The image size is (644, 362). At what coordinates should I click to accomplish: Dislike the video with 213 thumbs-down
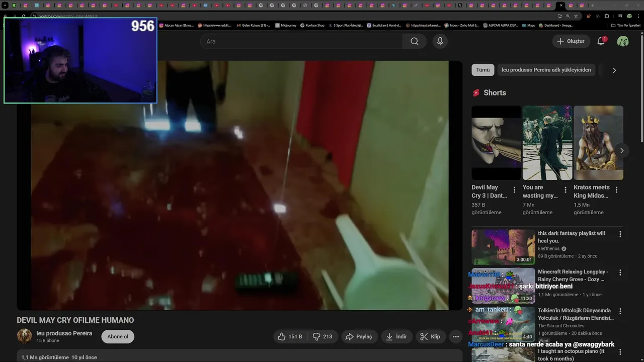[x=323, y=336]
